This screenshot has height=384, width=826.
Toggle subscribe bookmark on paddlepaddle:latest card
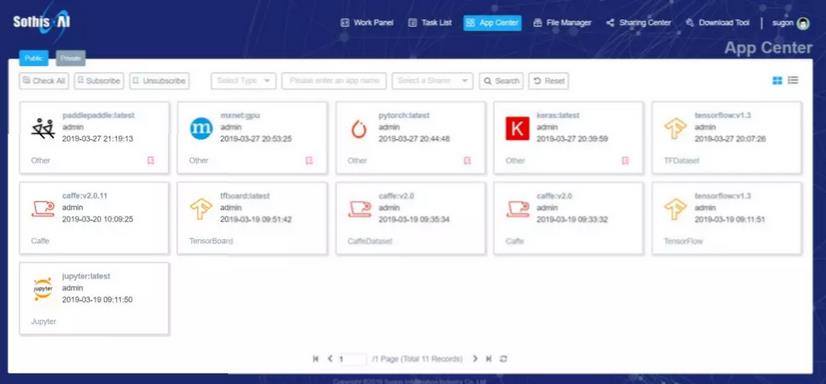click(151, 160)
